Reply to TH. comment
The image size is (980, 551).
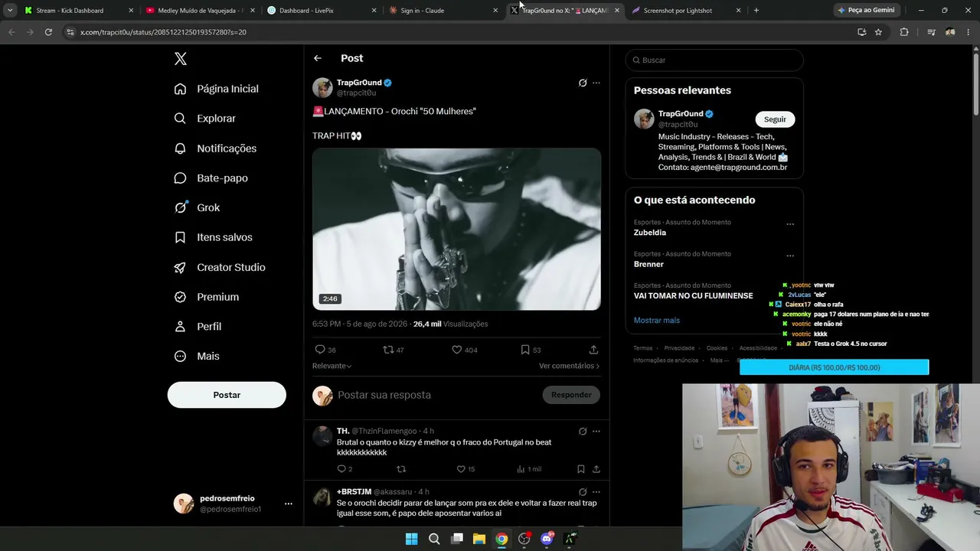(345, 469)
